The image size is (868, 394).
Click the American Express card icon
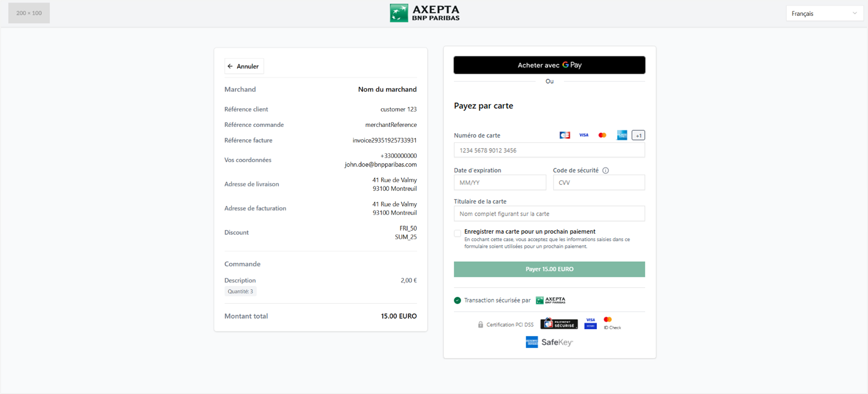[x=621, y=135]
